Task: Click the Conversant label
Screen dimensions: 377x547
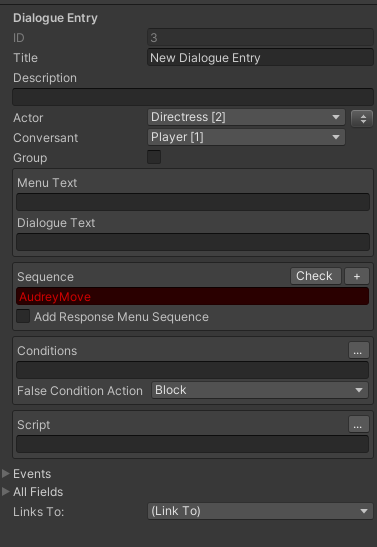Action: coord(46,138)
